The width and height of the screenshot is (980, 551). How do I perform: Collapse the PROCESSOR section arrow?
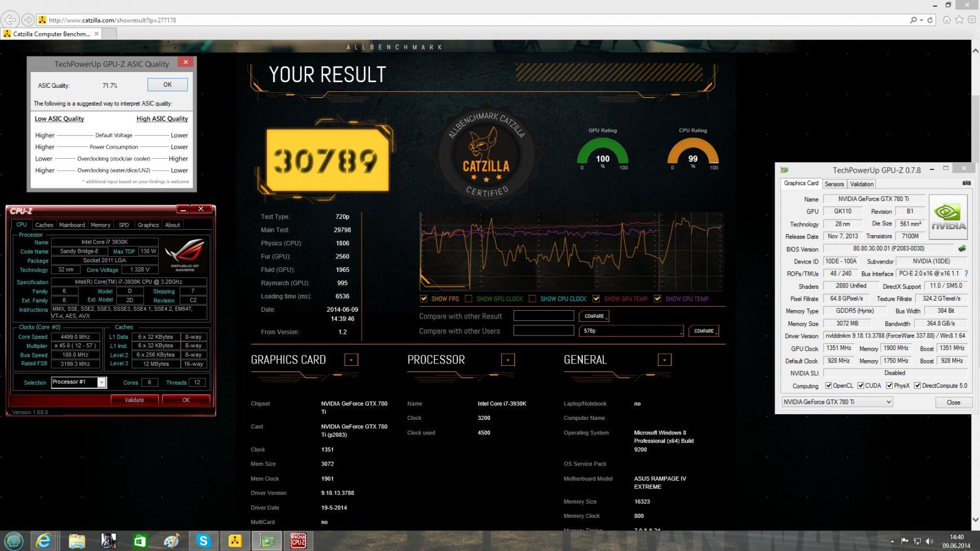click(x=508, y=360)
